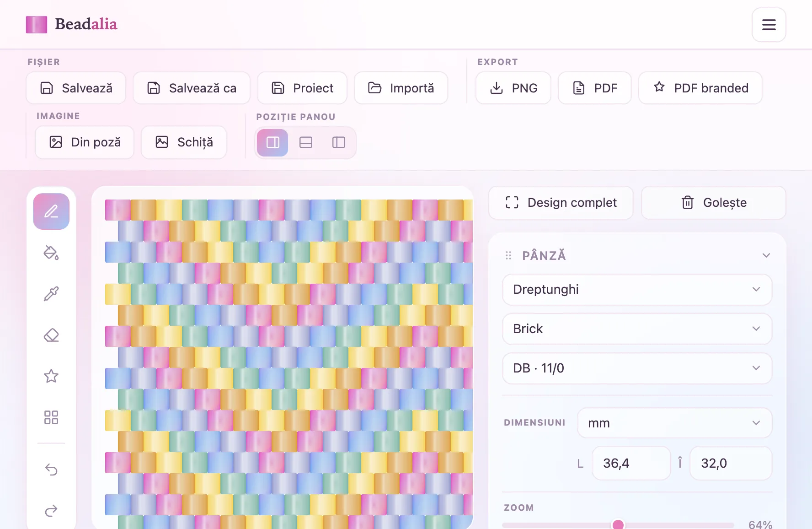The image size is (812, 529).
Task: Click the Salvează button
Action: pyautogui.click(x=76, y=88)
